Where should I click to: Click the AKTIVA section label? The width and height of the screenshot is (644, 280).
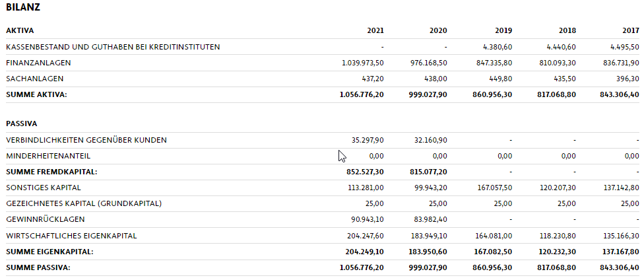click(x=20, y=30)
